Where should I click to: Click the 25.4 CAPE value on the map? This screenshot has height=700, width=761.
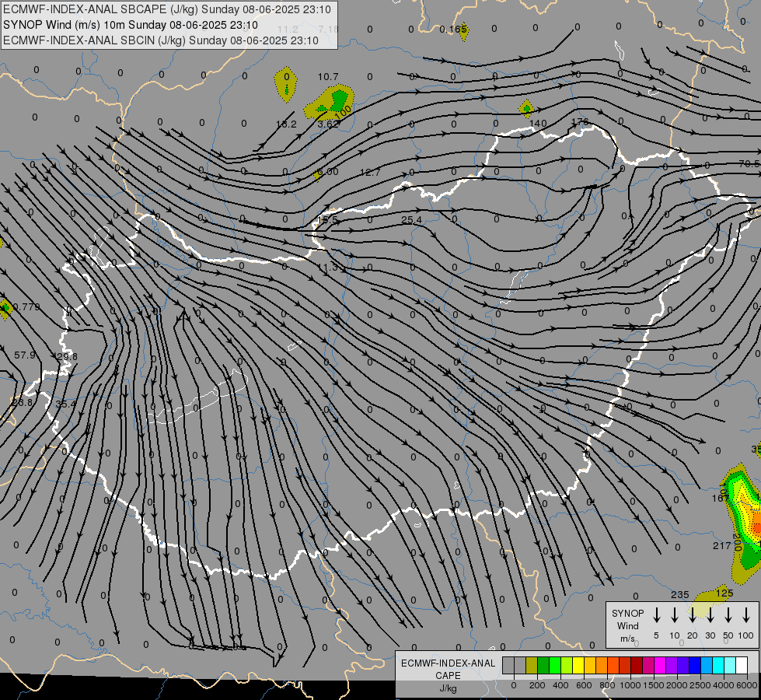[411, 220]
